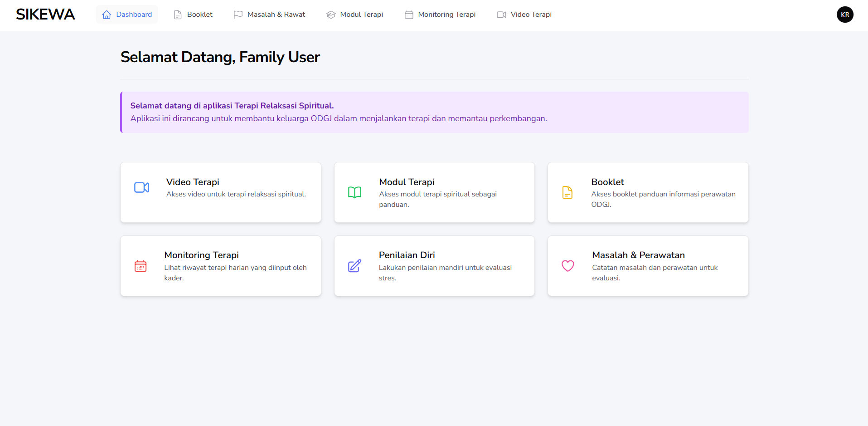The width and height of the screenshot is (868, 426).
Task: Select Monitoring Terapi in the top navigation
Action: (x=440, y=15)
